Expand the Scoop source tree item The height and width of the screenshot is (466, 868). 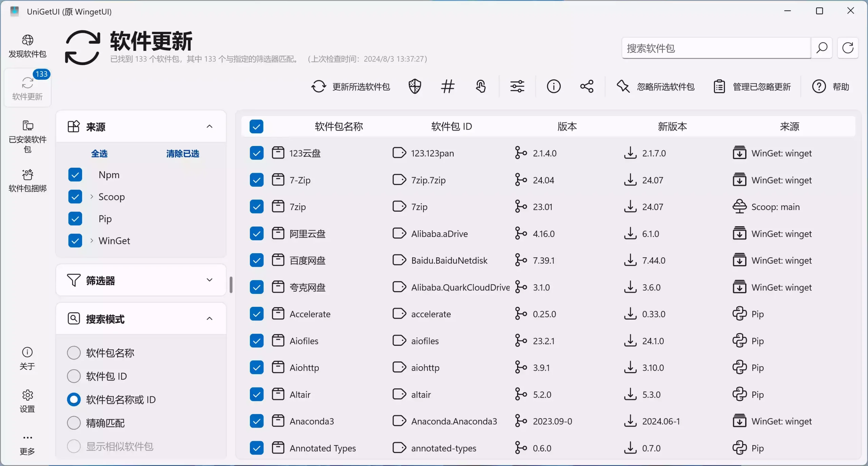coord(92,197)
